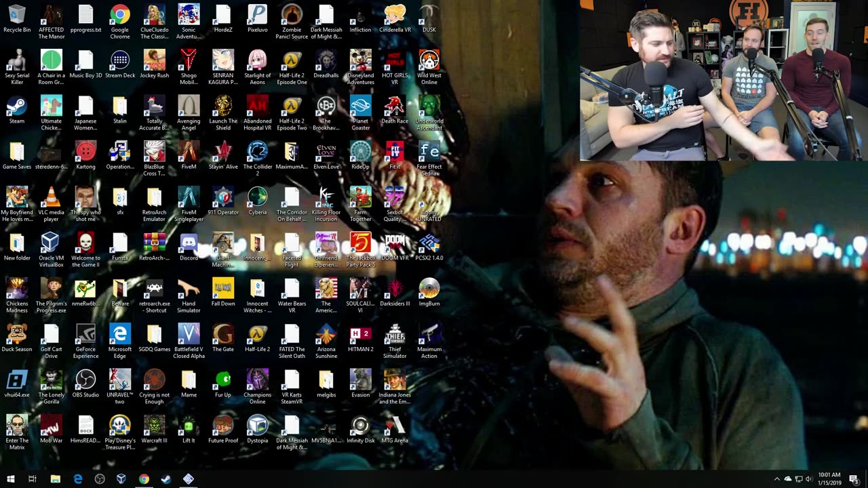Open Cyberia desktop shortcut
Viewport: 868px width, 488px height.
tap(257, 201)
